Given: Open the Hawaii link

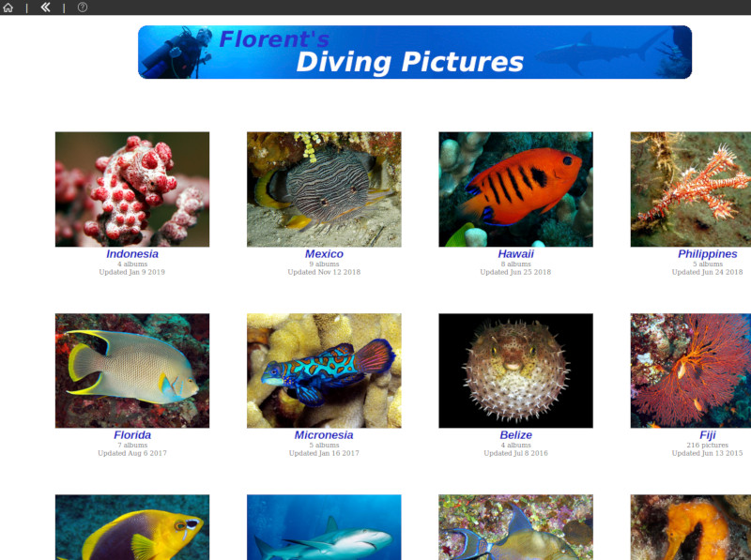Looking at the screenshot, I should point(515,254).
